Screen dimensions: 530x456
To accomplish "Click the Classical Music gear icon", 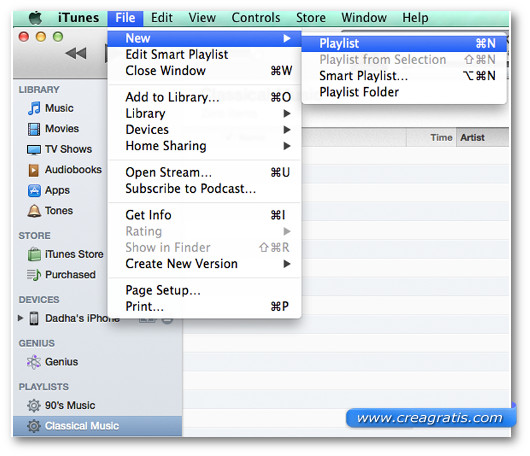I will pyautogui.click(x=34, y=426).
